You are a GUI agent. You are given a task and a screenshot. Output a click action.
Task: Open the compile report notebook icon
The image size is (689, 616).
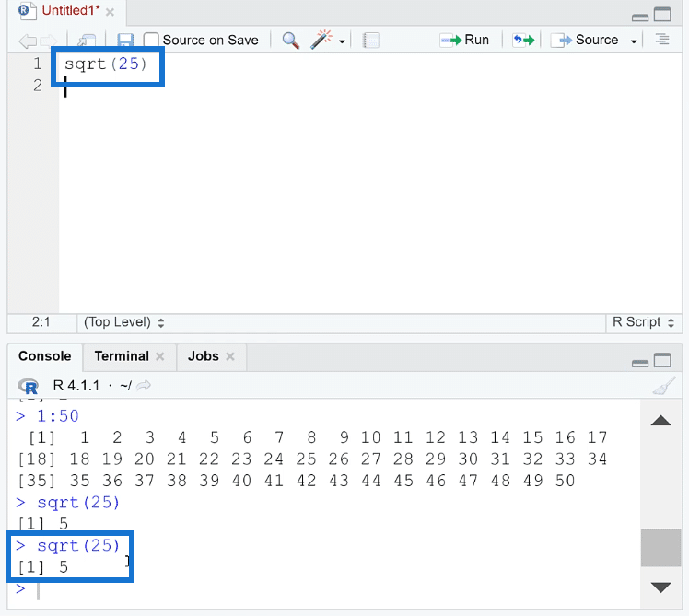(x=370, y=41)
